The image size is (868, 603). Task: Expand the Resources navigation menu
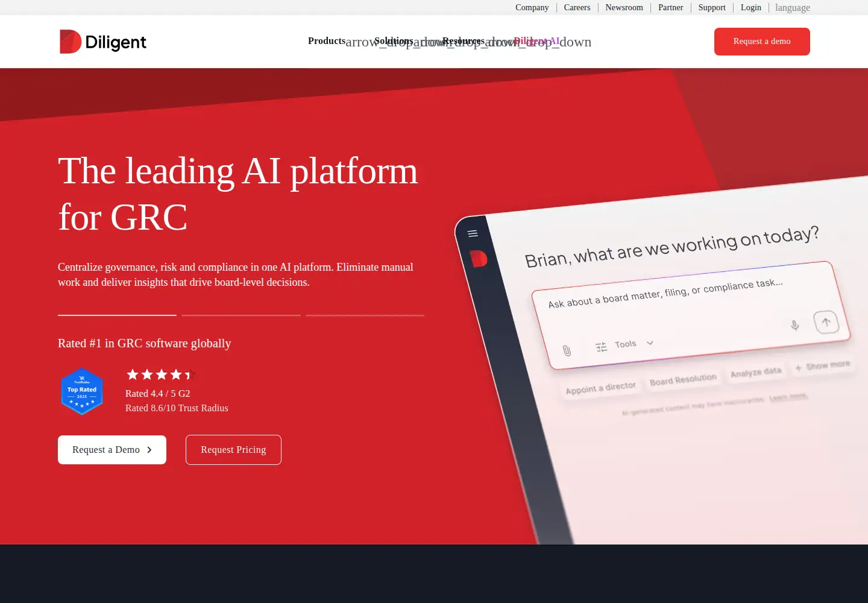coord(463,41)
